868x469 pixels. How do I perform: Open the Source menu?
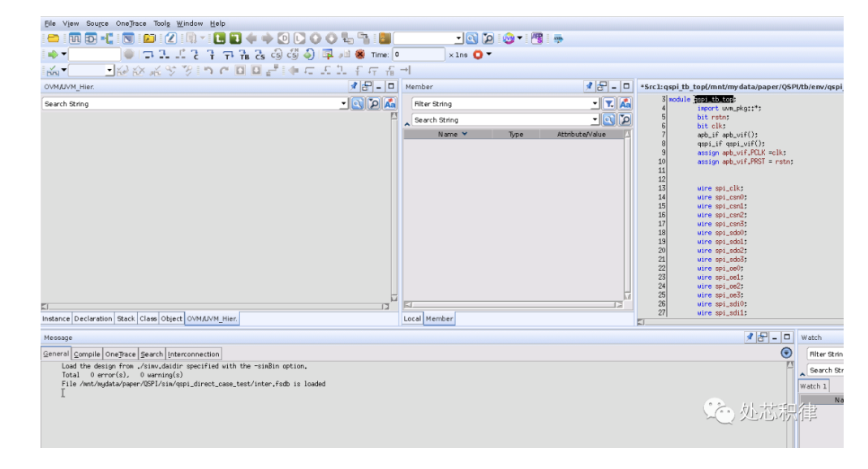[97, 24]
